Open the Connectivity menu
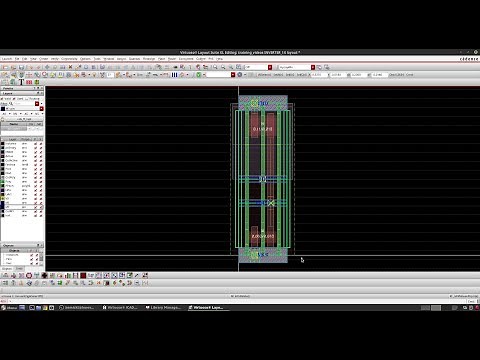 69,59
